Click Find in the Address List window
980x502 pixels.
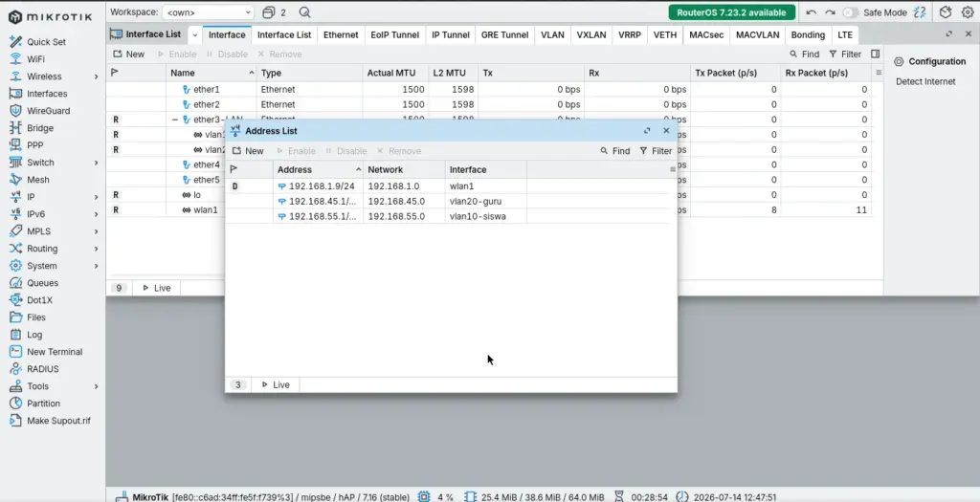615,150
